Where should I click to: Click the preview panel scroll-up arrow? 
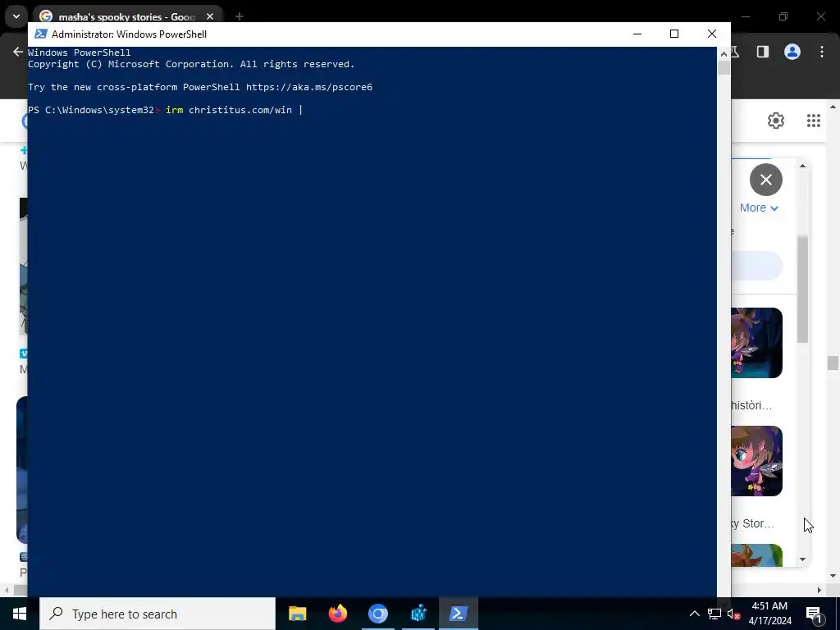point(802,166)
